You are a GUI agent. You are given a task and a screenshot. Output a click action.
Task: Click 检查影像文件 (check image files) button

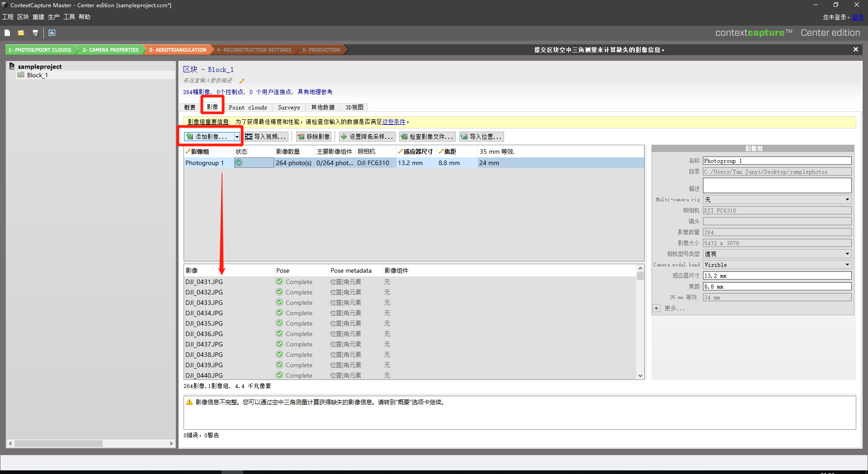click(x=427, y=137)
